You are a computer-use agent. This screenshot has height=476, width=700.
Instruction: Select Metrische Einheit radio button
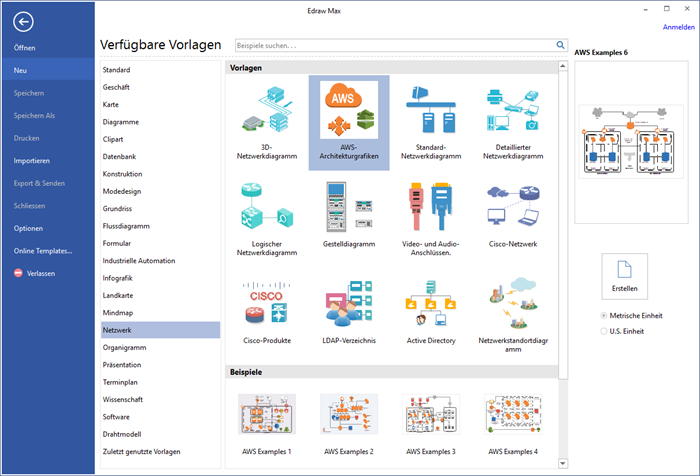click(604, 316)
